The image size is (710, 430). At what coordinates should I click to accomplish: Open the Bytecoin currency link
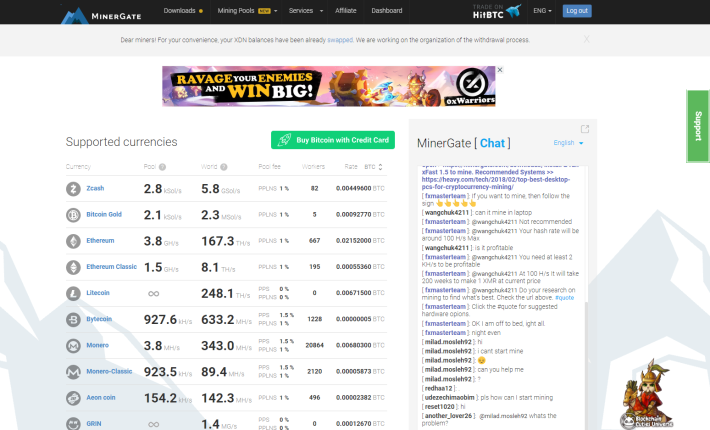[99, 319]
